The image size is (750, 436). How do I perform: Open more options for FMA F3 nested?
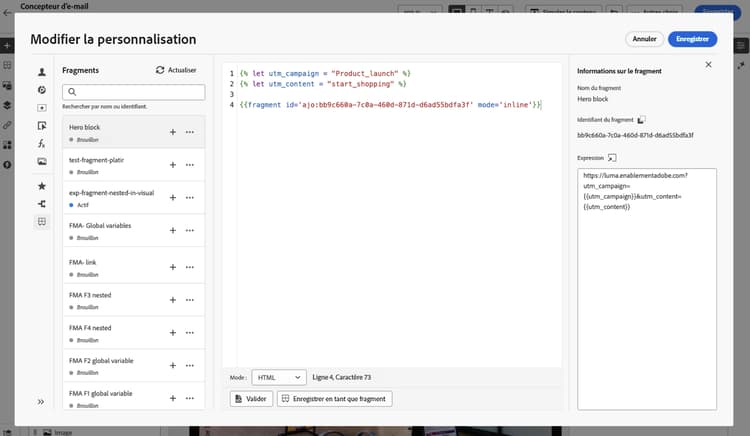[190, 300]
